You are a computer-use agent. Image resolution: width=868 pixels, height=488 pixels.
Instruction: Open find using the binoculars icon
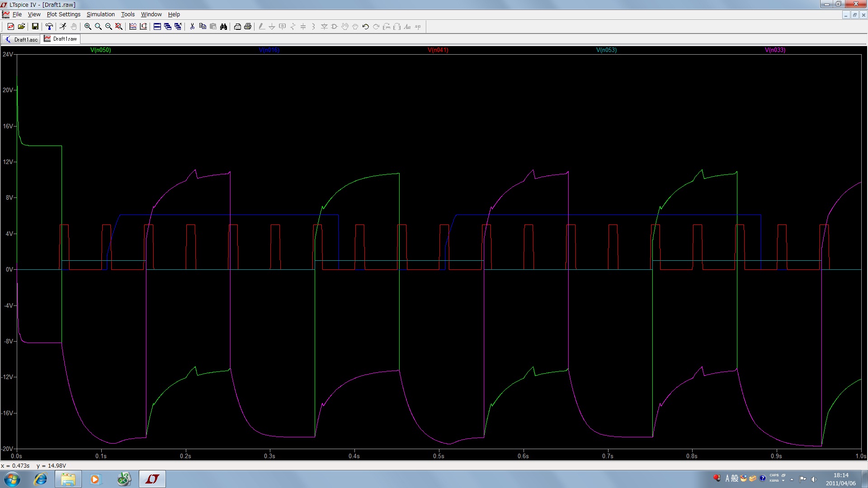click(x=223, y=27)
